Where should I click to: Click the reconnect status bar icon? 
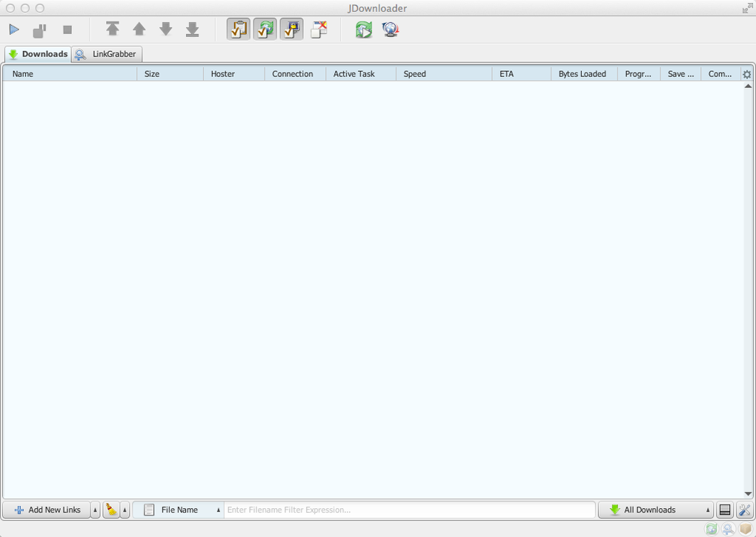point(712,529)
